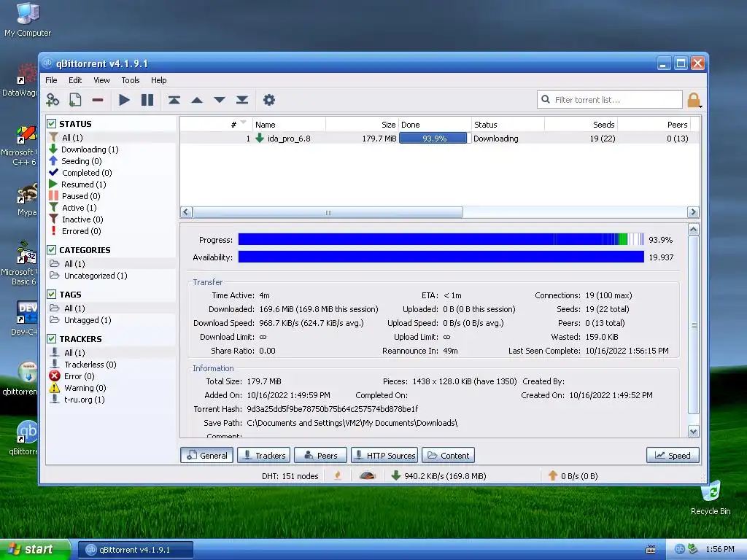Click the green download speed arrow in status bar
The image size is (747, 560).
[x=395, y=475]
